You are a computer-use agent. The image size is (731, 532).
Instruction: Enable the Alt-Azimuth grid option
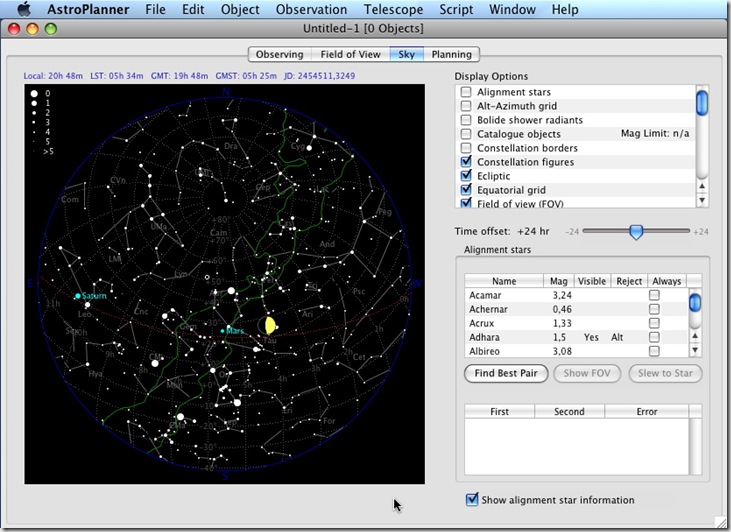466,106
